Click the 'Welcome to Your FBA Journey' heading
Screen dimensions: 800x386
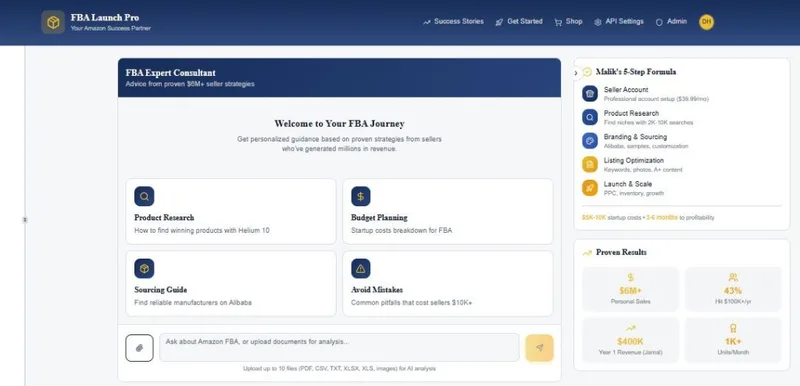coord(339,123)
